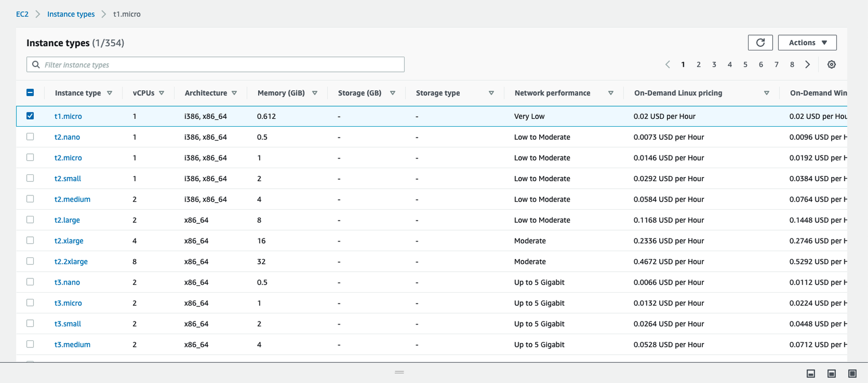
Task: Maximize the details panel to full view
Action: pyautogui.click(x=852, y=374)
